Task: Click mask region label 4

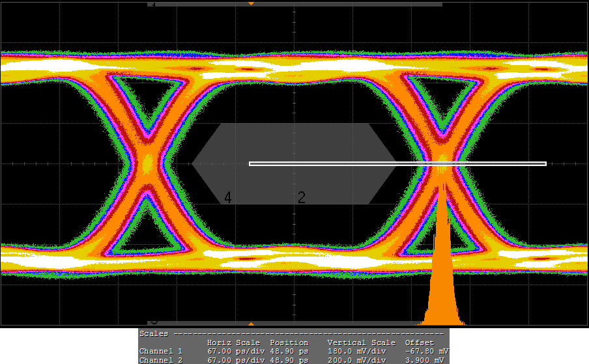Action: point(228,197)
